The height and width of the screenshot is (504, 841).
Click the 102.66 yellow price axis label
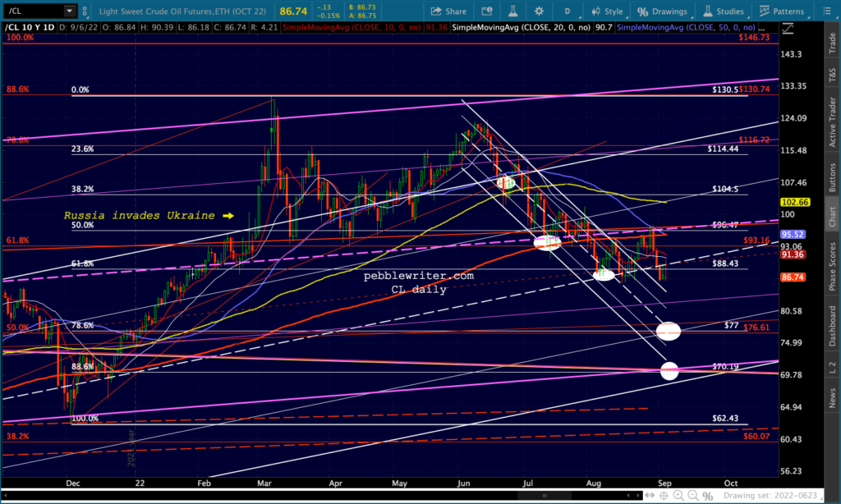tap(794, 202)
